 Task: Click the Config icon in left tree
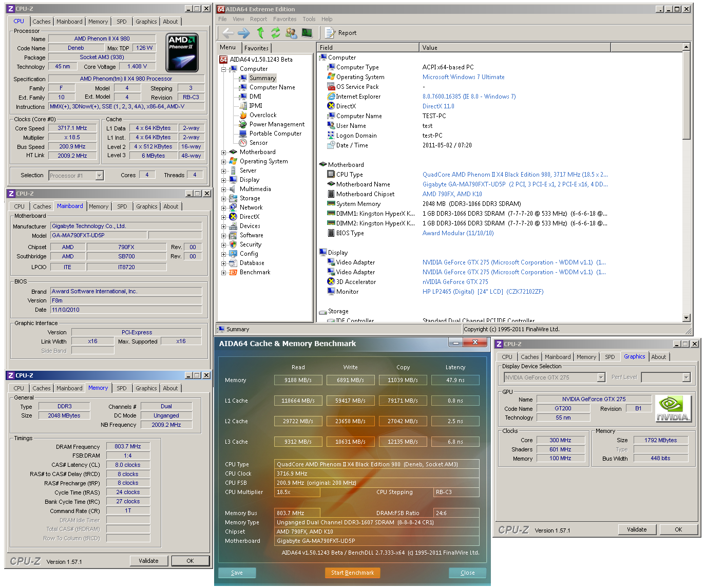(233, 254)
